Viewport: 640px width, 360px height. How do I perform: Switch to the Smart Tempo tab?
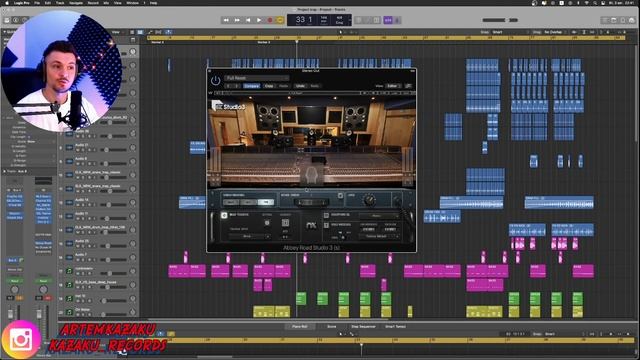[x=395, y=327]
